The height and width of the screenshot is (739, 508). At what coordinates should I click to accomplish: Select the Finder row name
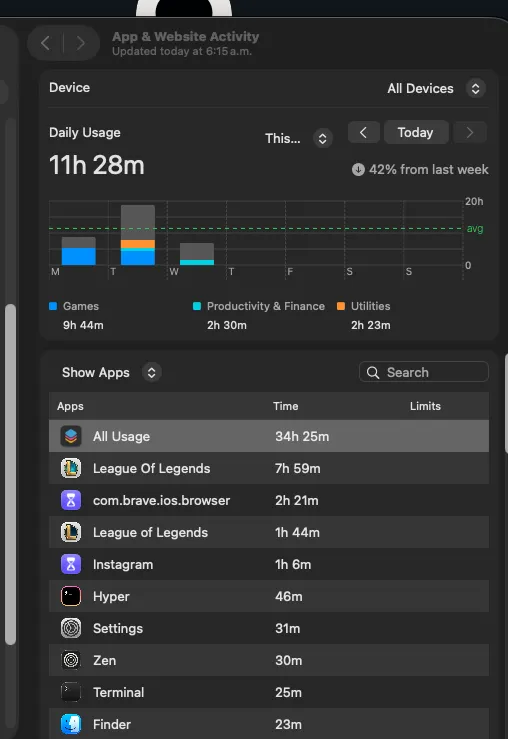112,724
